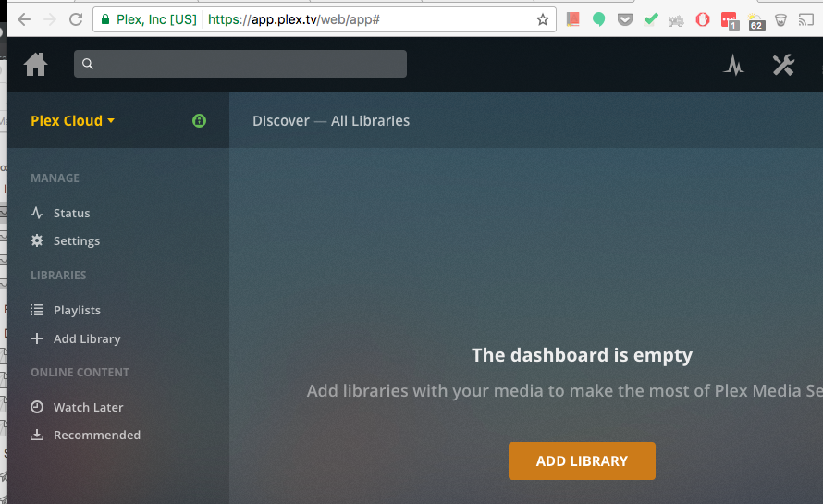Click the green chat bubble extension icon
This screenshot has height=504, width=823.
tap(599, 20)
